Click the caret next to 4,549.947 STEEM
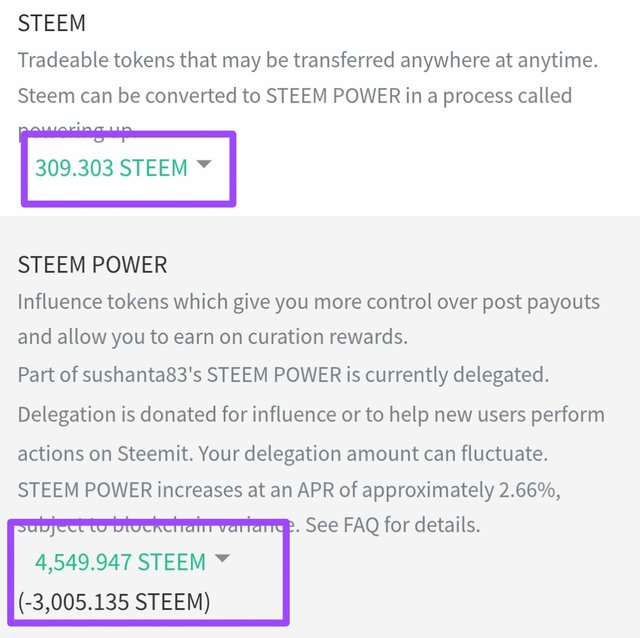 (x=223, y=559)
